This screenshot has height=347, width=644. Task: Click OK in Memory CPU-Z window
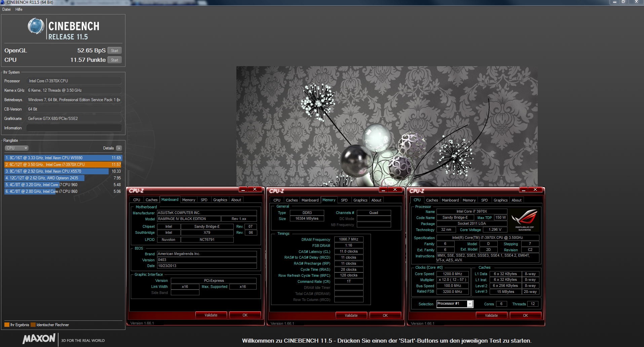(385, 315)
